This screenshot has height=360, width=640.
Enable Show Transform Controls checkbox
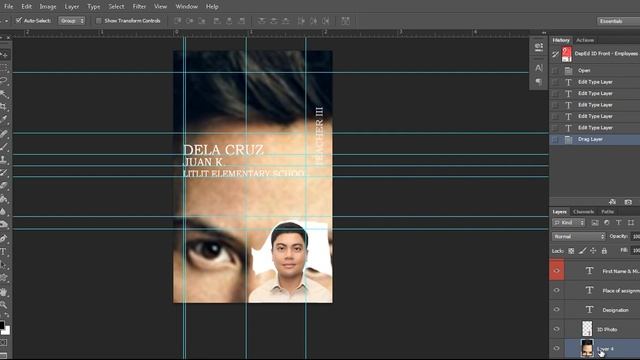pyautogui.click(x=98, y=20)
